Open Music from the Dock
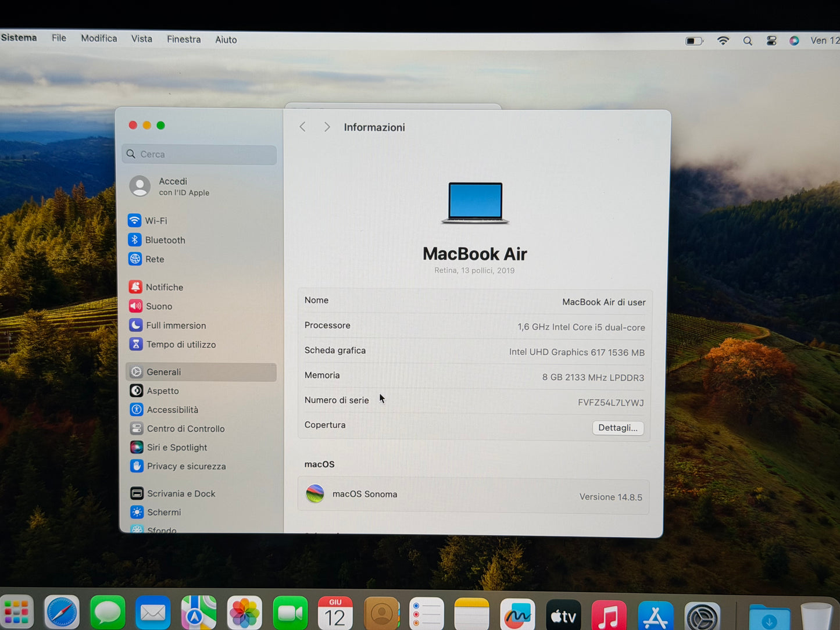Viewport: 840px width, 630px height. (x=609, y=615)
